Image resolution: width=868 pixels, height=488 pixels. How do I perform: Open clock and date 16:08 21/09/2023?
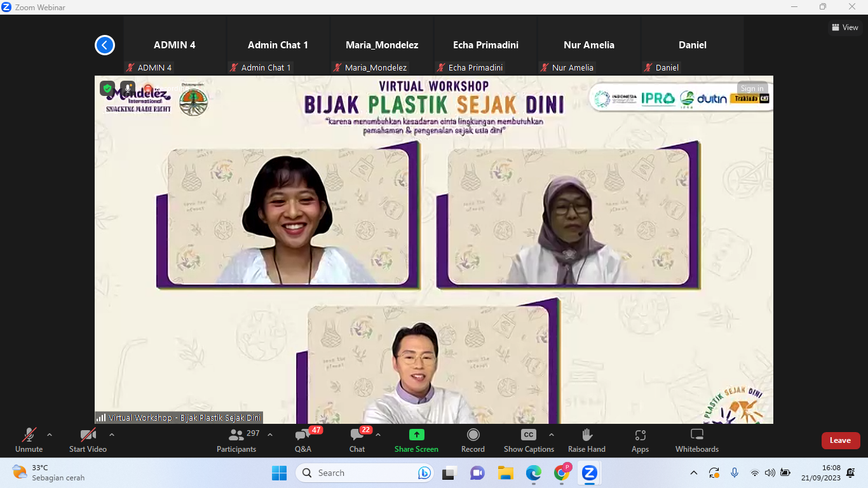pyautogui.click(x=820, y=473)
